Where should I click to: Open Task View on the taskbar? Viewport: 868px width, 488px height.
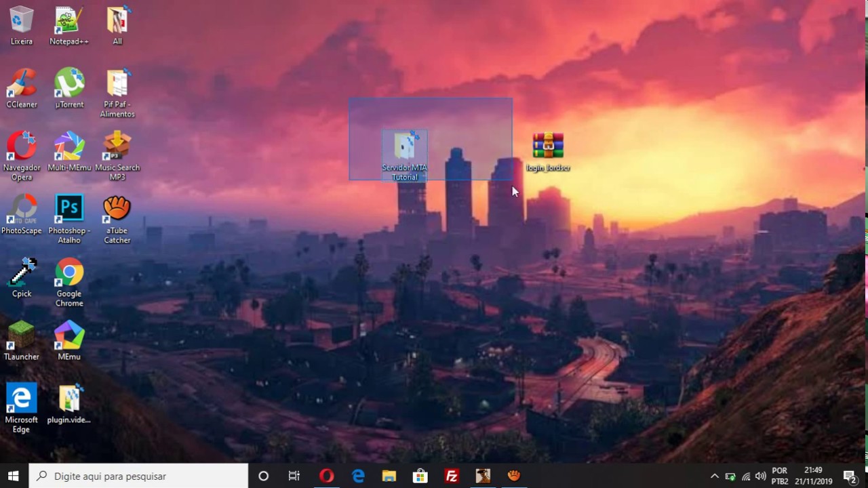294,476
